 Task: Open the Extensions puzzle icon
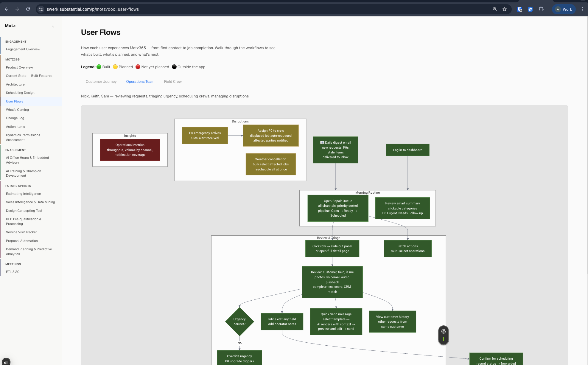[x=541, y=9]
